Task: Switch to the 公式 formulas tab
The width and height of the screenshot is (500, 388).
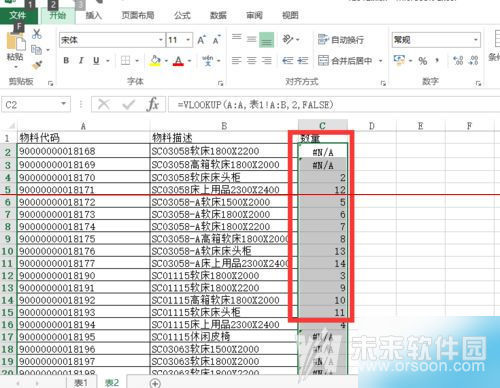Action: (x=182, y=15)
